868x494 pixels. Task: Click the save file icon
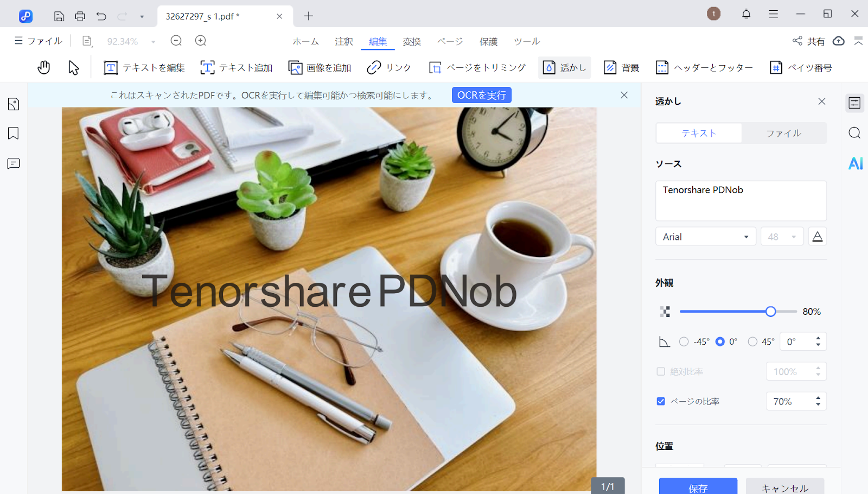[x=59, y=16]
